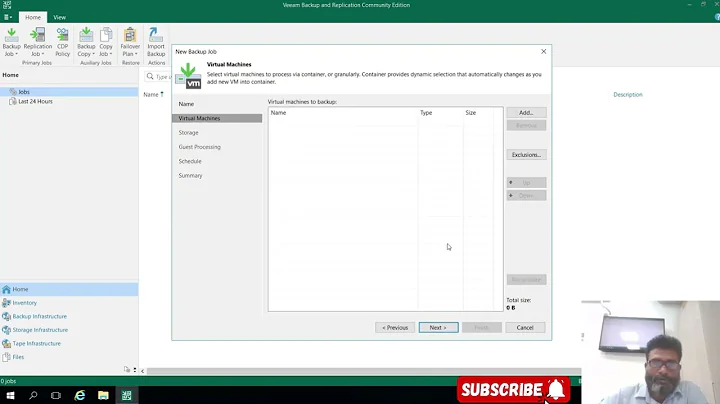Viewport: 720px width, 404px height.
Task: Open Windows taskbar search
Action: point(33,395)
